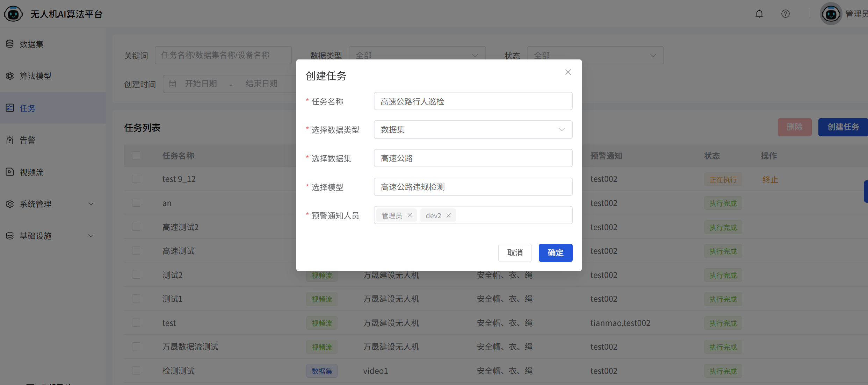Screen dimensions: 868x385
Task: Close the 创建任务 dialog with X
Action: click(x=568, y=72)
